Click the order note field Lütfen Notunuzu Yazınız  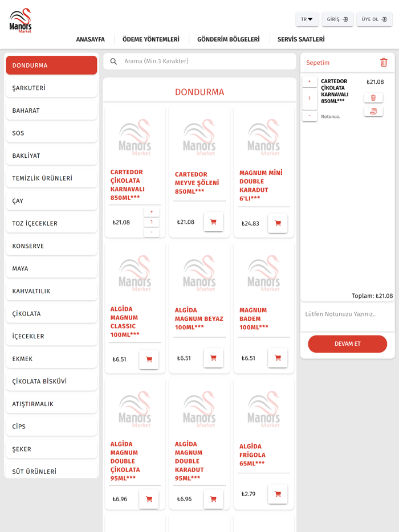tap(347, 317)
